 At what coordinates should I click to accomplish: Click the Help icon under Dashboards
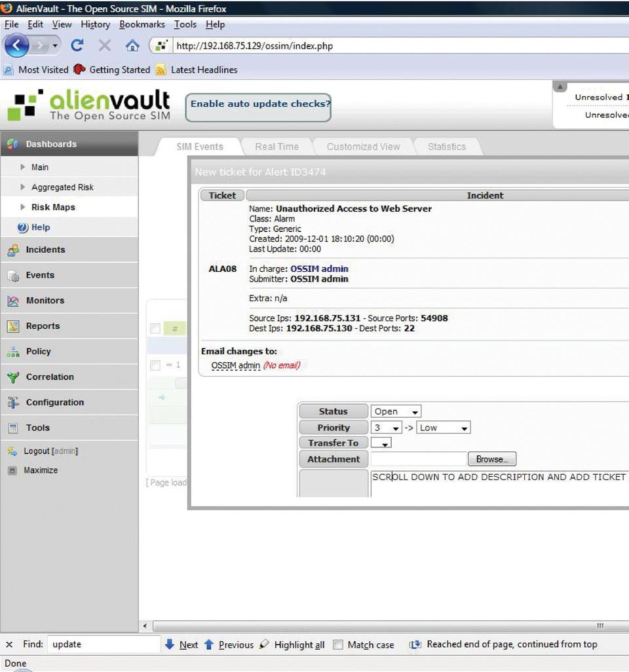[23, 228]
